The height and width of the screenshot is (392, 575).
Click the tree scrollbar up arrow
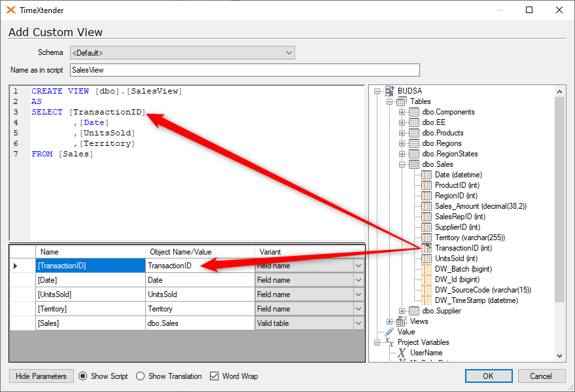click(559, 92)
